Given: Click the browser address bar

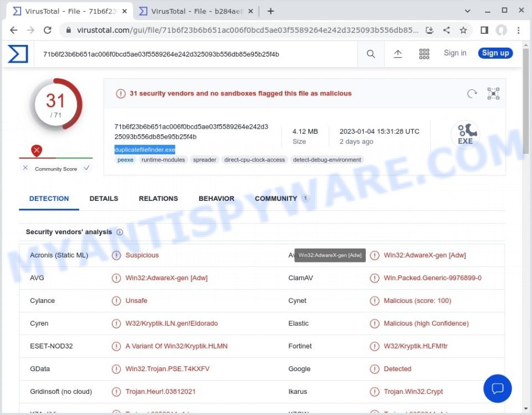Looking at the screenshot, I should point(248,30).
